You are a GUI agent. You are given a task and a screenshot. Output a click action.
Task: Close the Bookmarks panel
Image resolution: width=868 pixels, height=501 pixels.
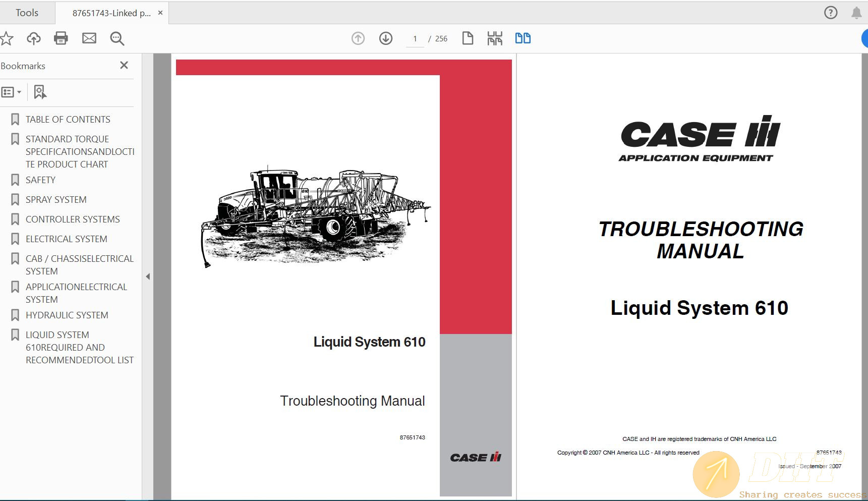124,65
